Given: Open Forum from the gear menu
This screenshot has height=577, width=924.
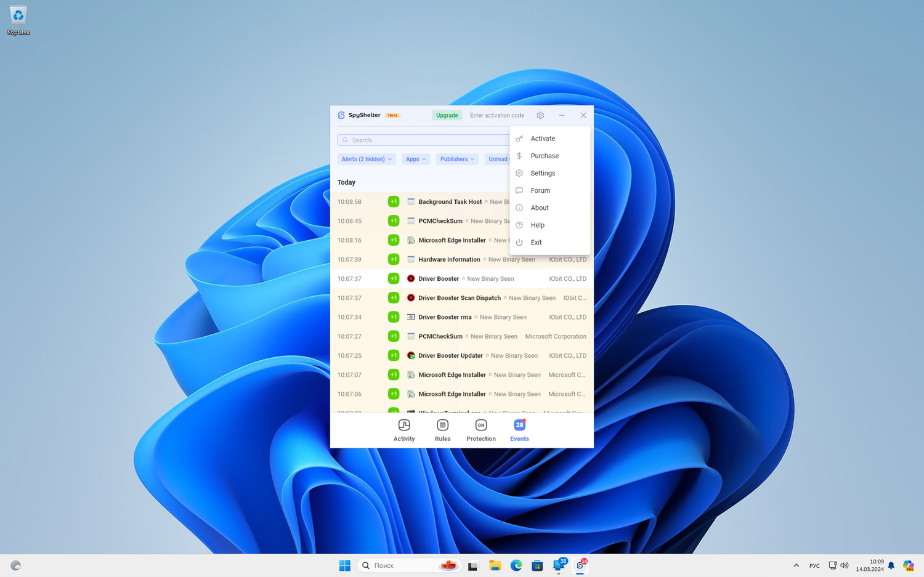Looking at the screenshot, I should coord(549,190).
